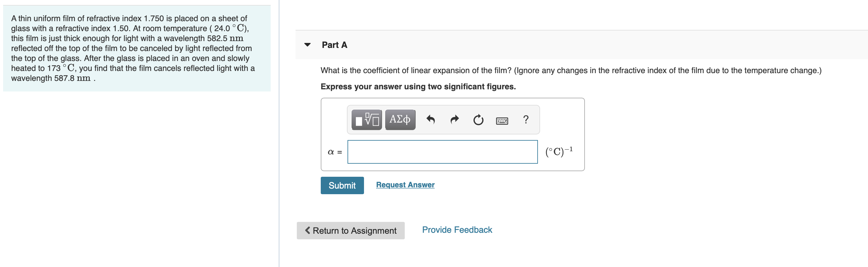Collapse the Part A section triangle
868x267 pixels.
pyautogui.click(x=307, y=45)
